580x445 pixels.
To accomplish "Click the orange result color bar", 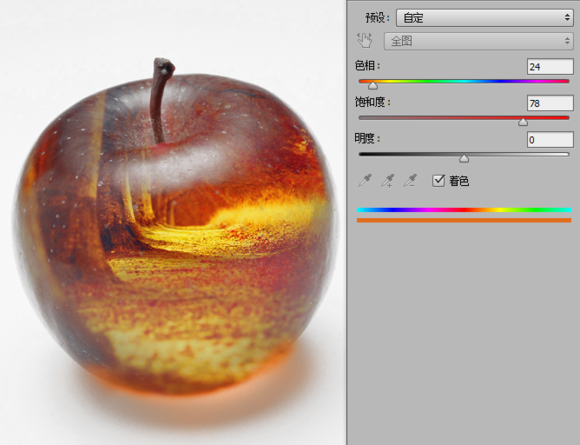I will coord(464,220).
